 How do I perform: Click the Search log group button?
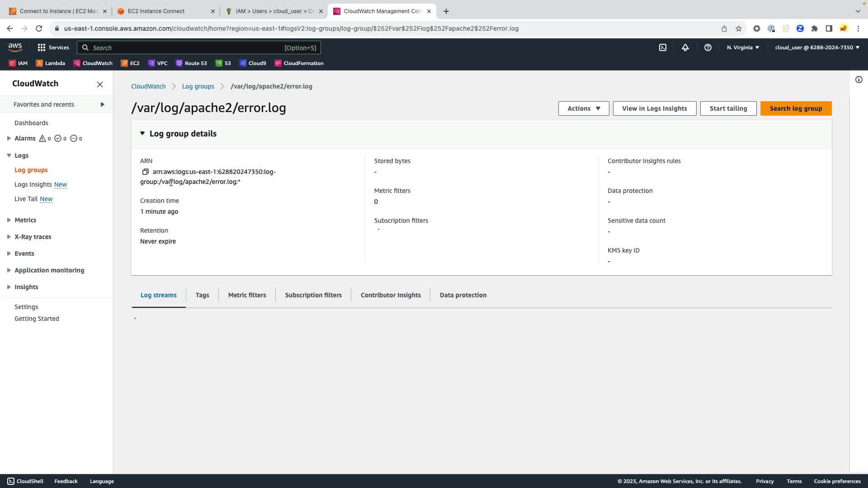pos(795,108)
